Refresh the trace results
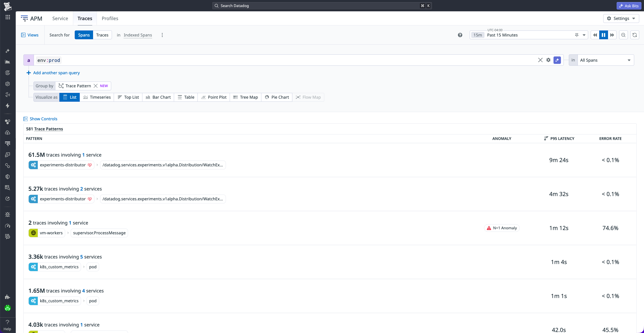 [635, 35]
